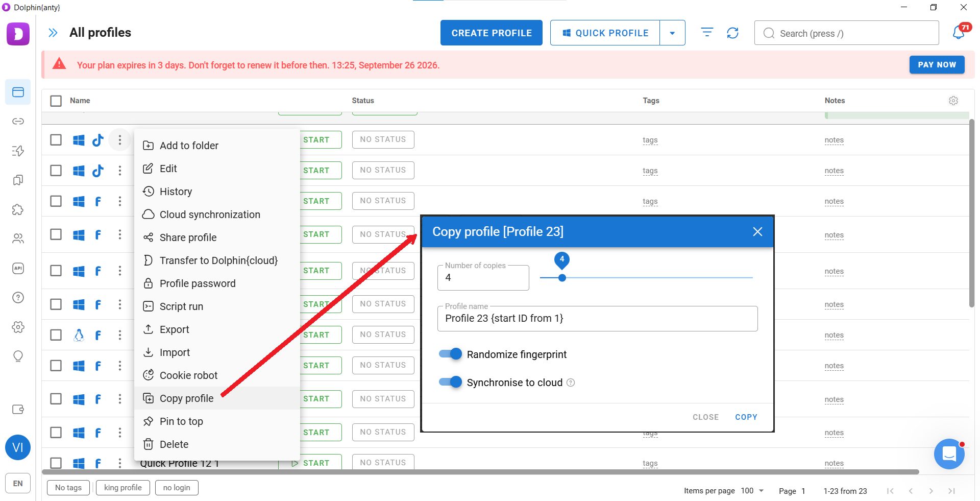Toggle the Synchronise to cloud switch
980x501 pixels.
click(x=450, y=382)
